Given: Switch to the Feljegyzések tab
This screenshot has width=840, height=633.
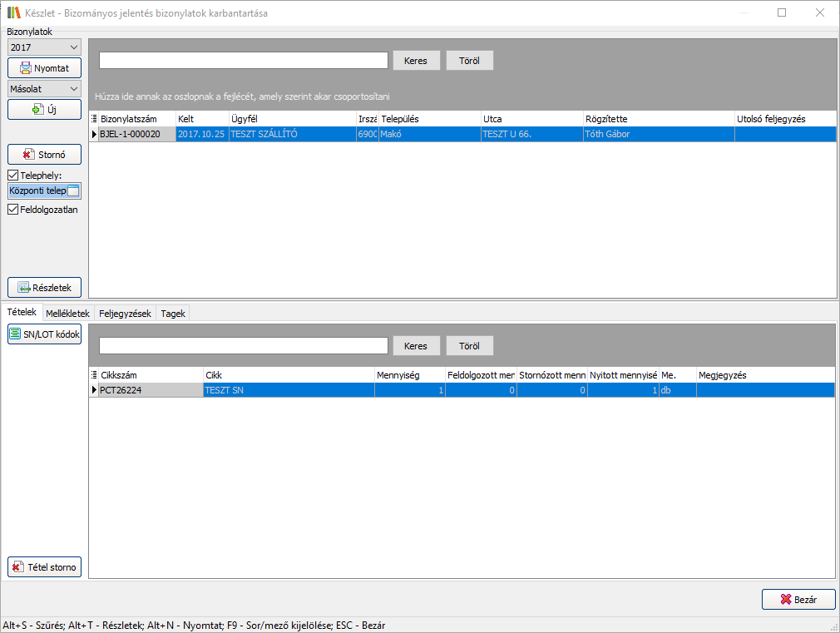Looking at the screenshot, I should coord(125,314).
